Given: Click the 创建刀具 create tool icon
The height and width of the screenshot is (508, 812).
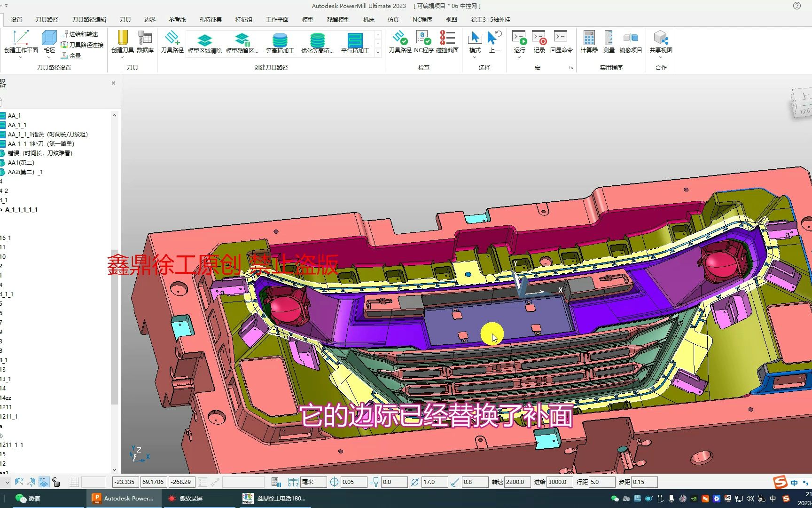Looking at the screenshot, I should click(x=122, y=38).
